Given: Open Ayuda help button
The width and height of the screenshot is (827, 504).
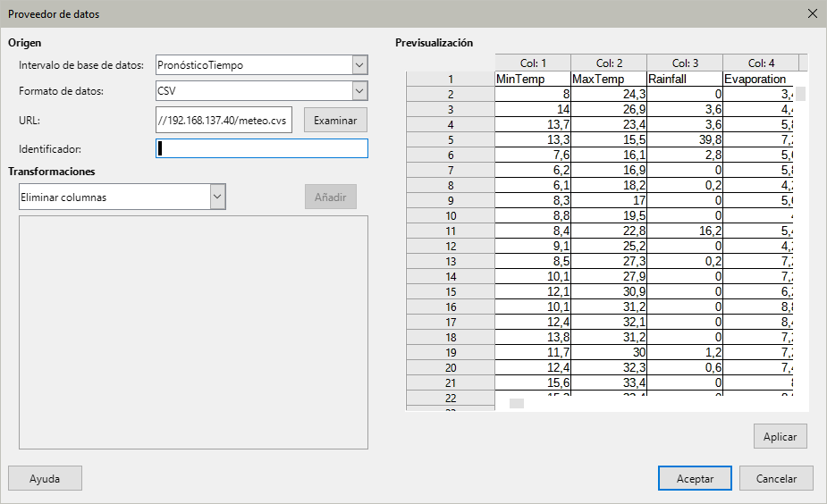Looking at the screenshot, I should (x=45, y=478).
